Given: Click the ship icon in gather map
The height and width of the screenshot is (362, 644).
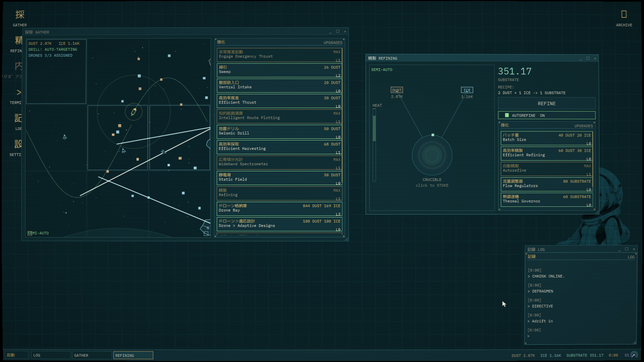Looking at the screenshot, I should 133,112.
